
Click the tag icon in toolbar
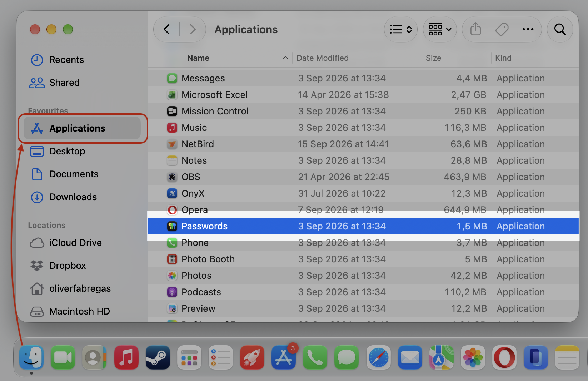502,29
